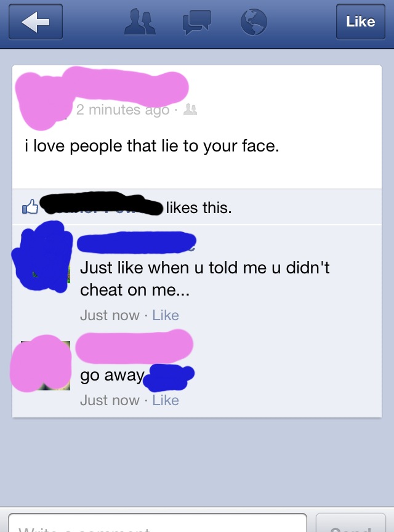
Task: Click the 'i love people that lie' text
Action: 151,146
